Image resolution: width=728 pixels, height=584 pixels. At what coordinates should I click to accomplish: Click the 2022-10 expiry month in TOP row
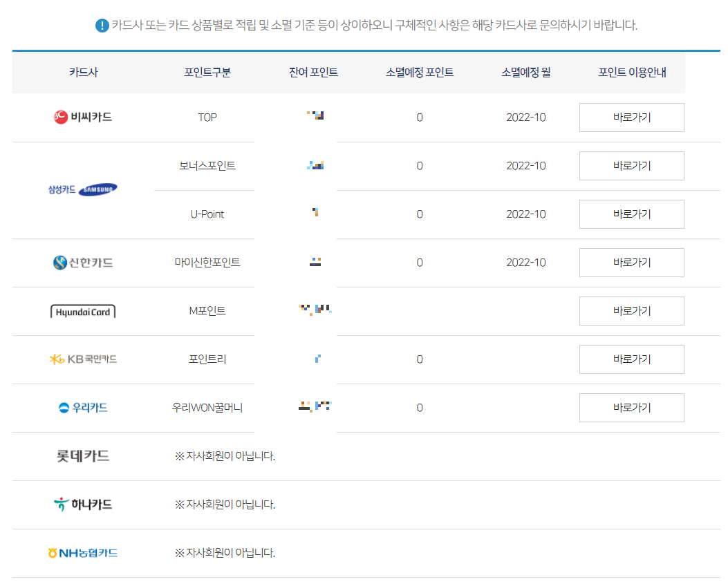point(526,117)
